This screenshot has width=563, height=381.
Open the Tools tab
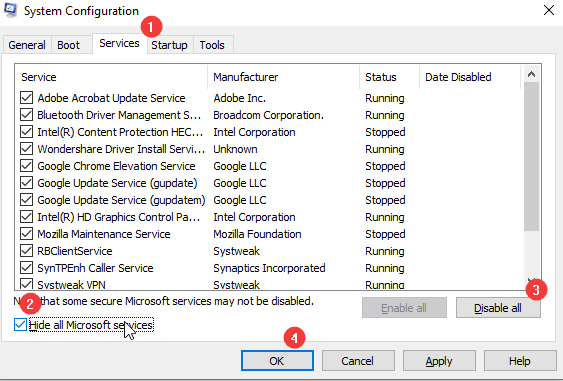[212, 45]
